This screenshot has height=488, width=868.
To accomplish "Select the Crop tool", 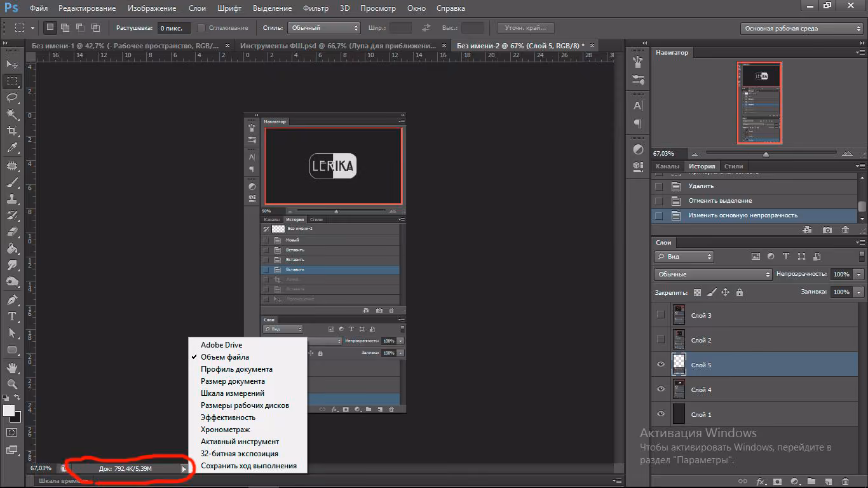I will click(x=12, y=131).
